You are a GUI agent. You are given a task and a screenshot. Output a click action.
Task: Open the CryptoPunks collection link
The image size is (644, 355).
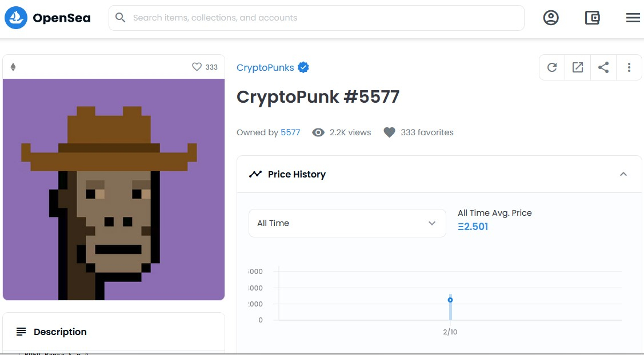(265, 67)
